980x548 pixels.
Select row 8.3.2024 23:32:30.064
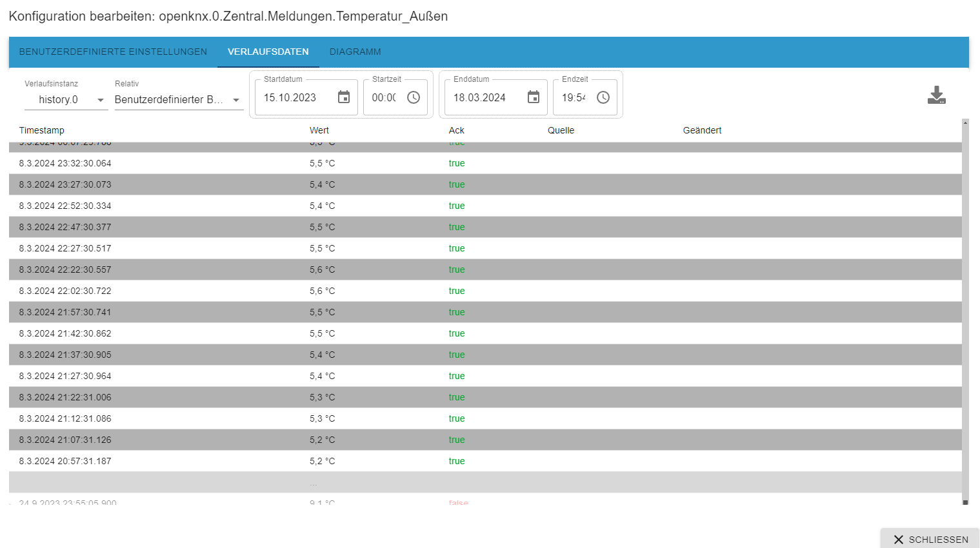click(485, 163)
